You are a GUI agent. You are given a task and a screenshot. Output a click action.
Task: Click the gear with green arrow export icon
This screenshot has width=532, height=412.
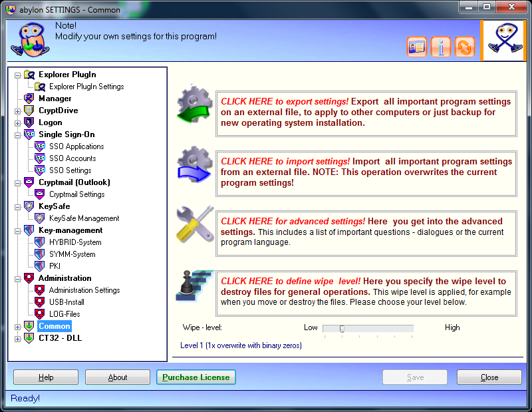coord(194,104)
